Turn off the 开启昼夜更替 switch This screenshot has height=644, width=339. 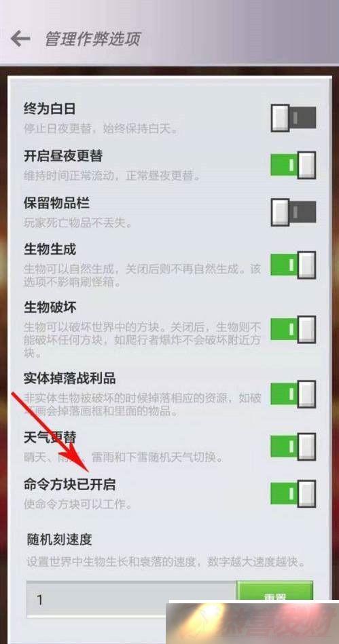pyautogui.click(x=293, y=165)
